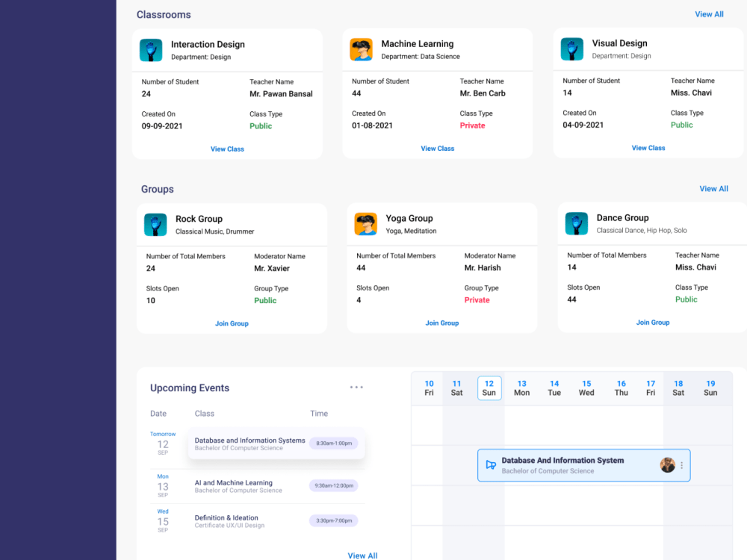Screen dimensions: 747x560
Task: Click teacher name Mr. Pawan Bansal
Action: click(x=281, y=94)
